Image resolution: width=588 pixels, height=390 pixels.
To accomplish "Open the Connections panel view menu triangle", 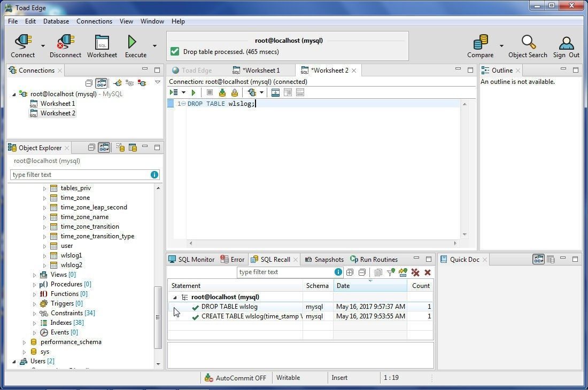I will 158,82.
